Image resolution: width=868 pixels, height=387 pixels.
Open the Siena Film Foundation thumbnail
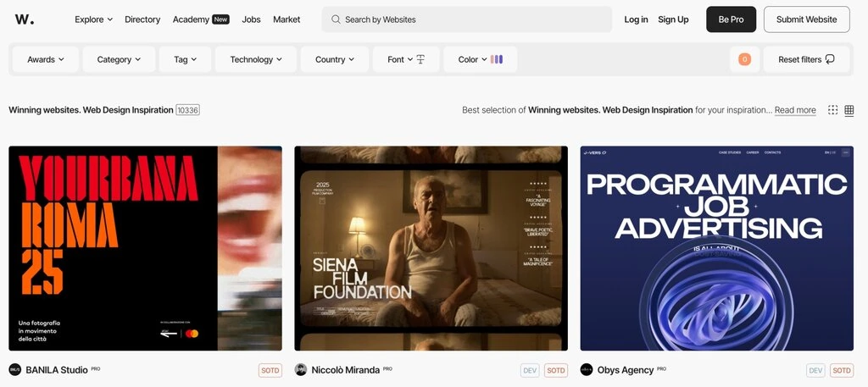click(x=431, y=248)
